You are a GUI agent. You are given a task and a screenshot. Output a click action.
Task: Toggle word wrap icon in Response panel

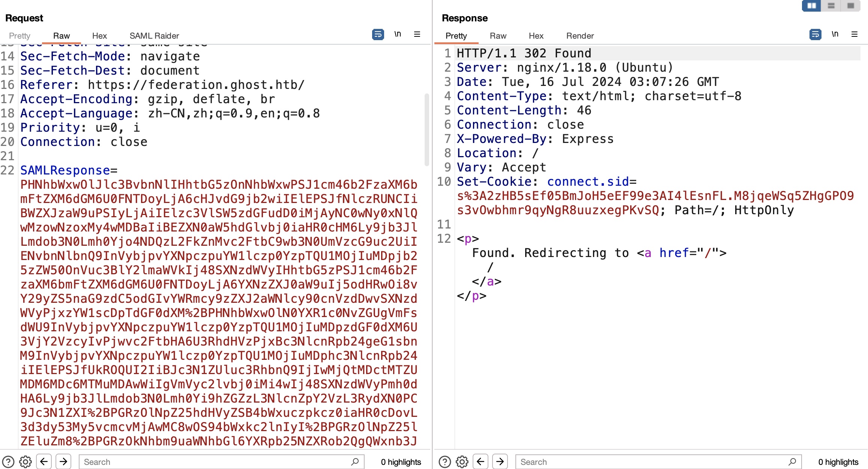pos(815,35)
